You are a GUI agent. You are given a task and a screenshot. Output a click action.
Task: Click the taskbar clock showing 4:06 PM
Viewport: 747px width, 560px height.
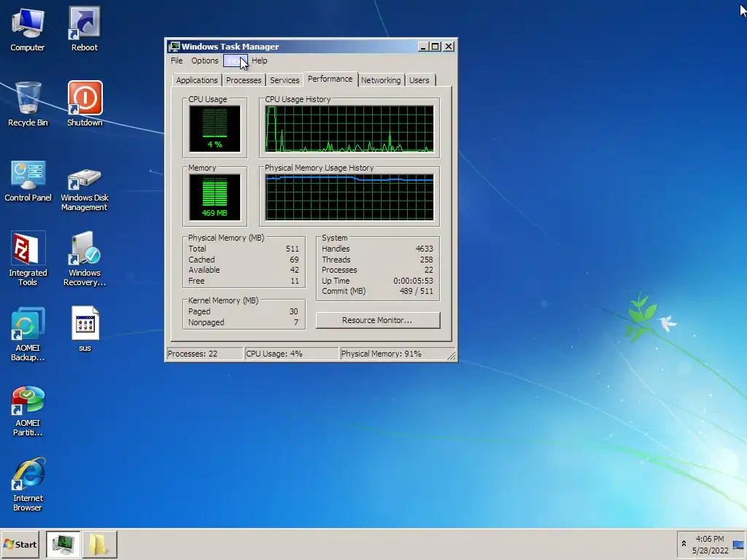coord(710,539)
